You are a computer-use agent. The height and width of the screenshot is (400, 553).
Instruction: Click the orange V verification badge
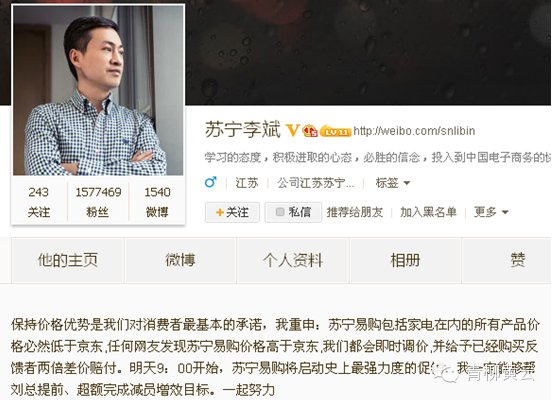pos(293,130)
